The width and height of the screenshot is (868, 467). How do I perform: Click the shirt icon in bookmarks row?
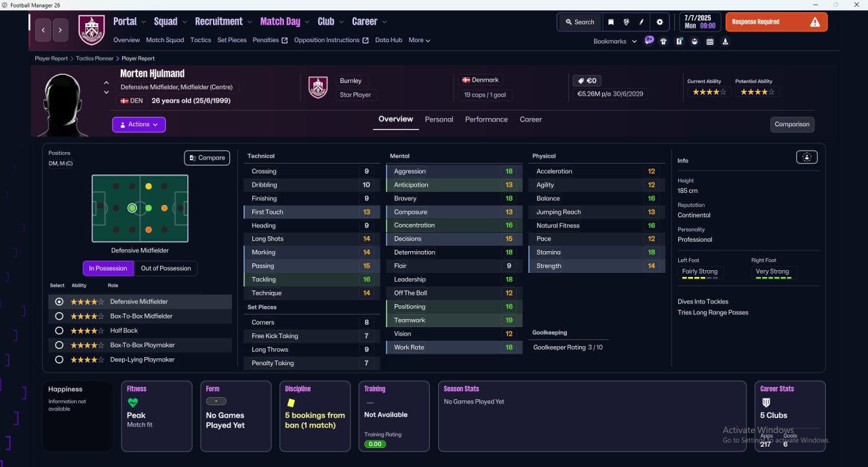point(663,41)
